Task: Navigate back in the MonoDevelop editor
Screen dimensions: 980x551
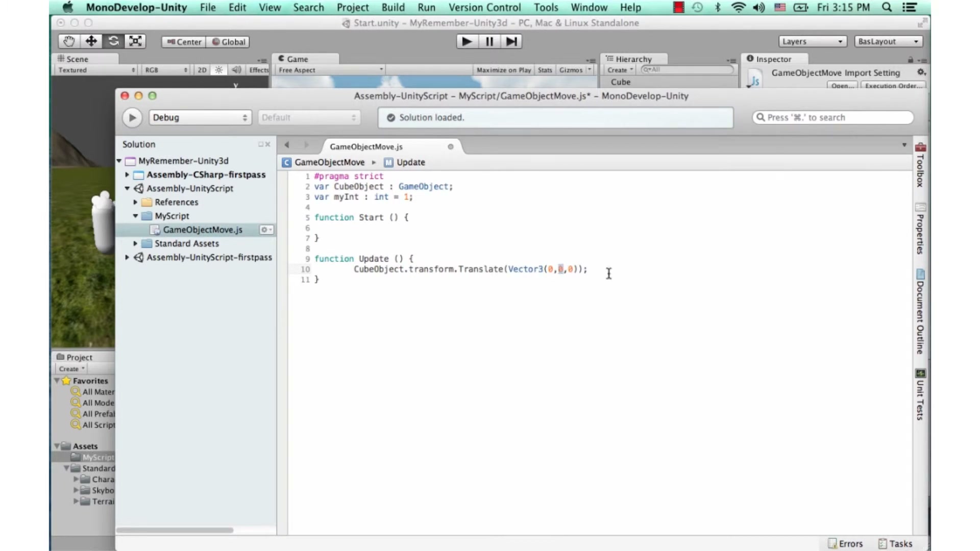Action: point(287,145)
